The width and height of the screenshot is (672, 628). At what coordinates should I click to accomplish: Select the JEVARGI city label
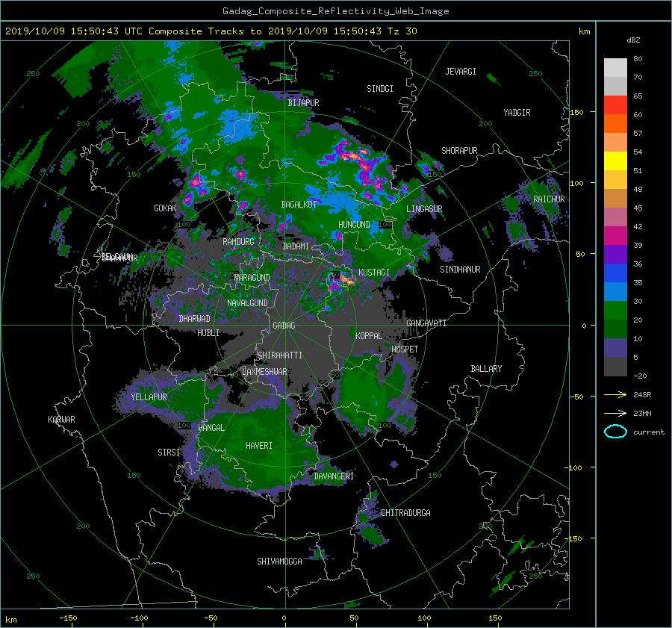pos(461,72)
